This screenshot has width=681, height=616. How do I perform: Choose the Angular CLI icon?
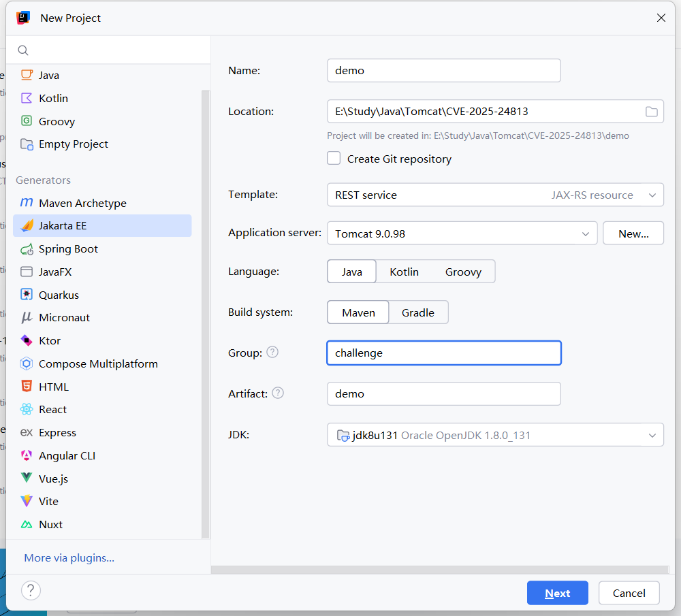coord(27,456)
